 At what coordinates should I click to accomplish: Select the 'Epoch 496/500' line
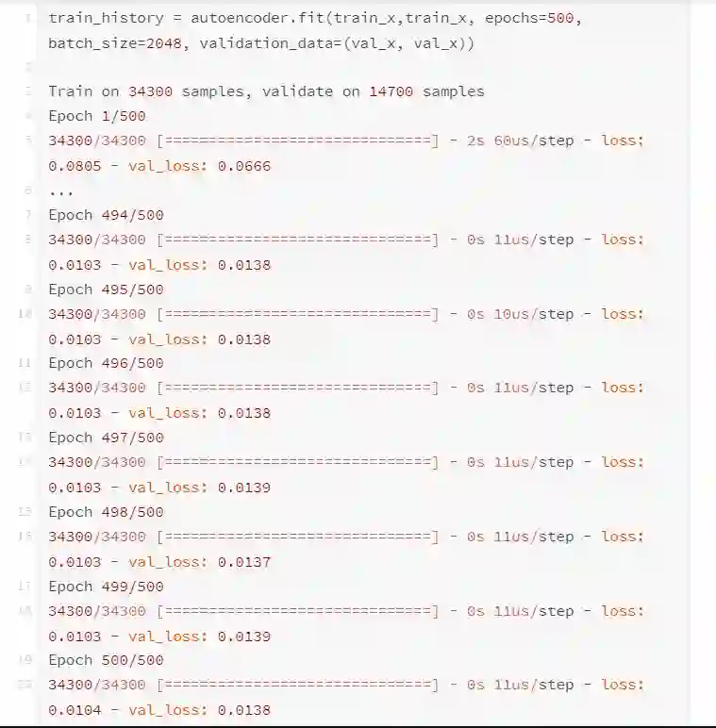pos(106,363)
